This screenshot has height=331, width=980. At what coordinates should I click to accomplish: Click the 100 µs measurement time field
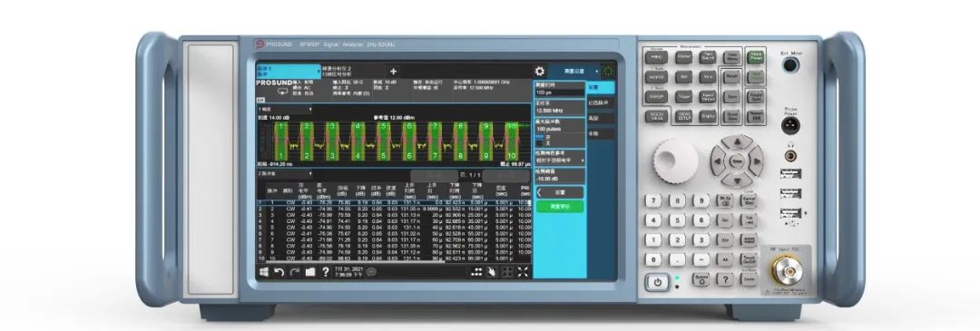click(559, 92)
